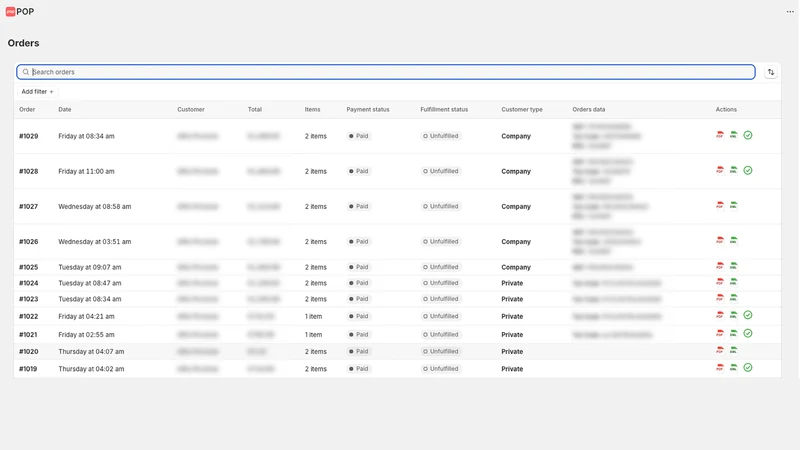Download PDF for order #1026
The width and height of the screenshot is (800, 450).
pos(720,241)
